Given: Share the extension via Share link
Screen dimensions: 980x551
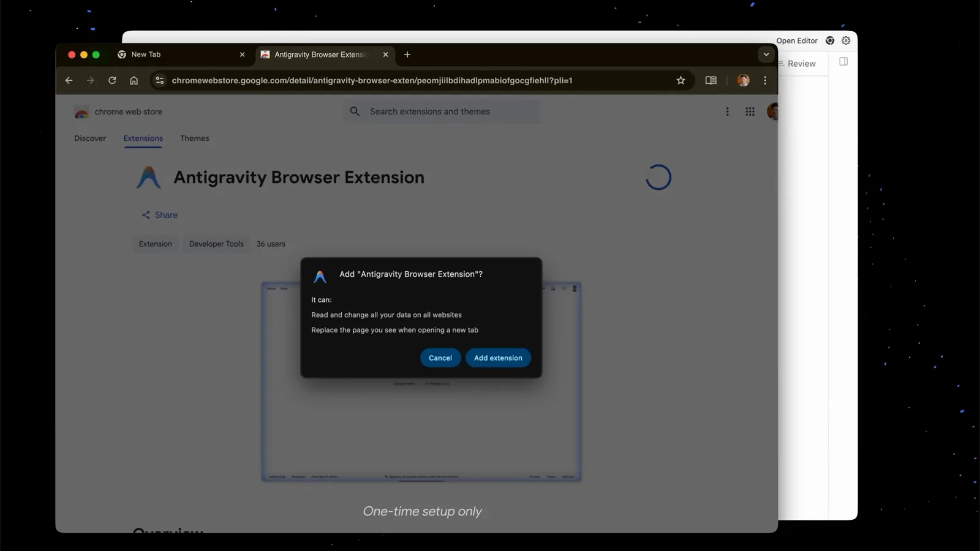Looking at the screenshot, I should 159,215.
